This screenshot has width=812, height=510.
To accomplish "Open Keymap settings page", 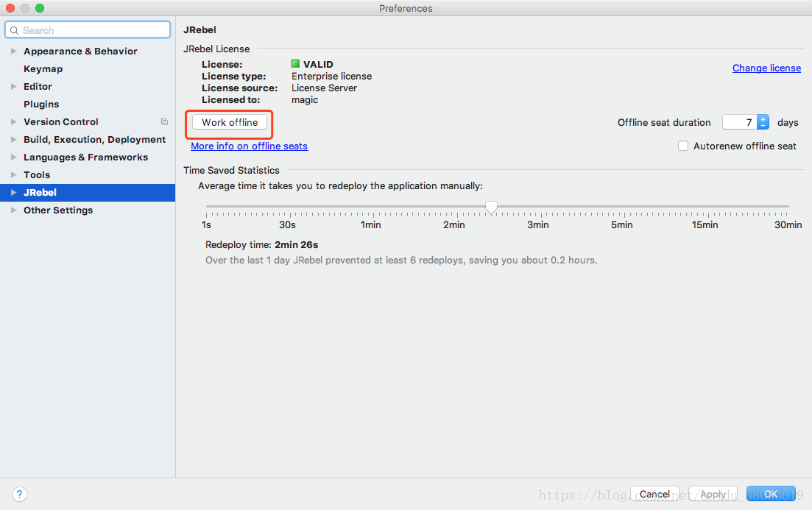I will 43,69.
